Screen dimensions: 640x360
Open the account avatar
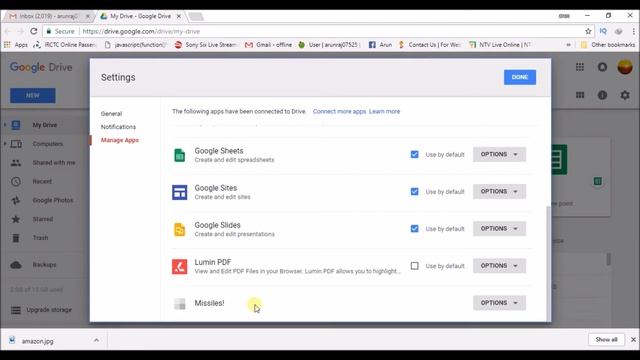[625, 67]
